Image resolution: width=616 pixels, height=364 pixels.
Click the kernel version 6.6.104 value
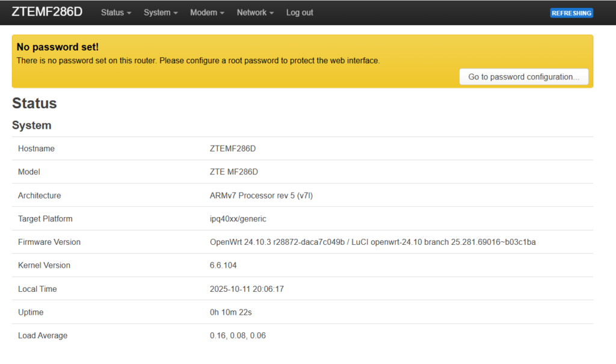pos(224,265)
